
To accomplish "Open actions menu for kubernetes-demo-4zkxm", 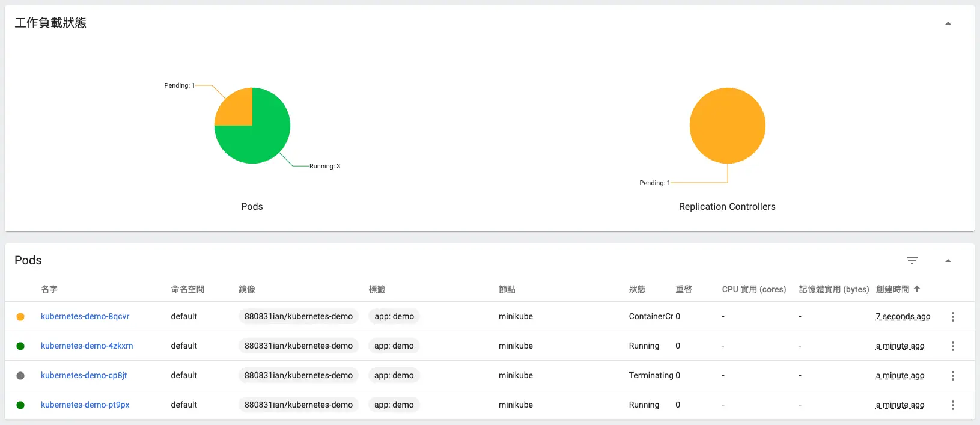I will click(x=952, y=346).
